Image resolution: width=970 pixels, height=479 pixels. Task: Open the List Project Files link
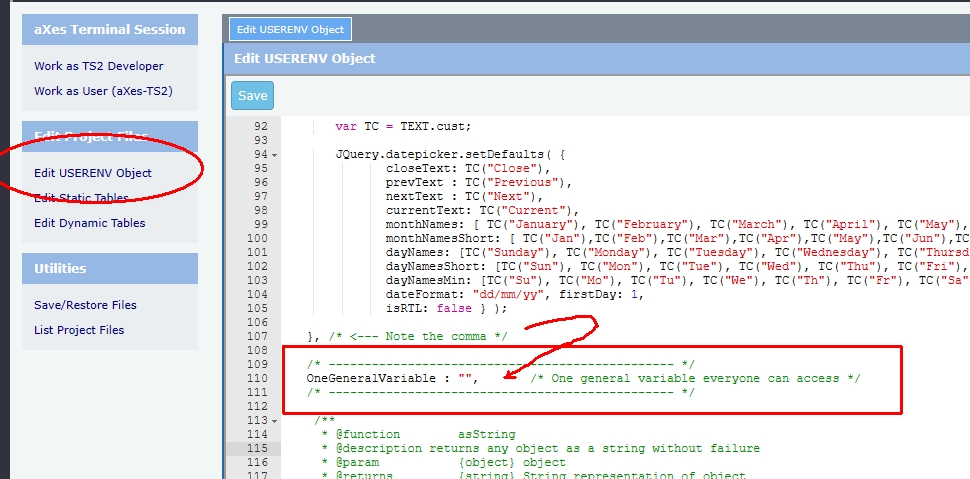(x=79, y=330)
